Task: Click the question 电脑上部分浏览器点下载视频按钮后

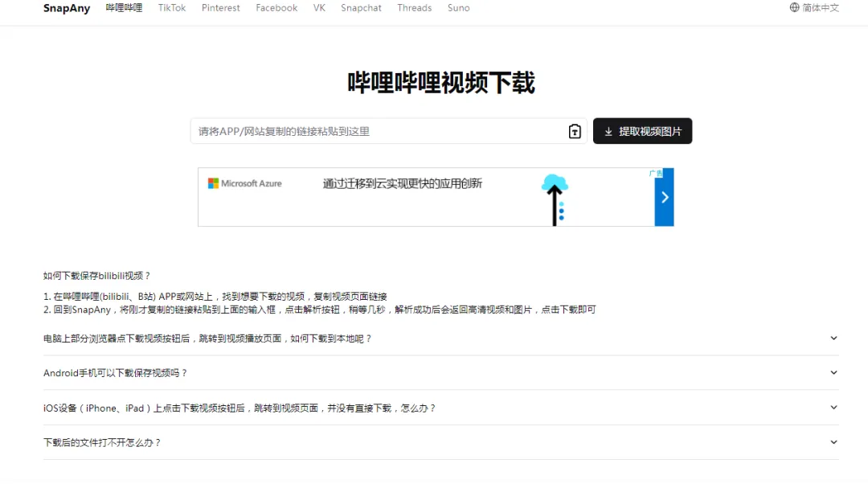Action: pos(207,338)
